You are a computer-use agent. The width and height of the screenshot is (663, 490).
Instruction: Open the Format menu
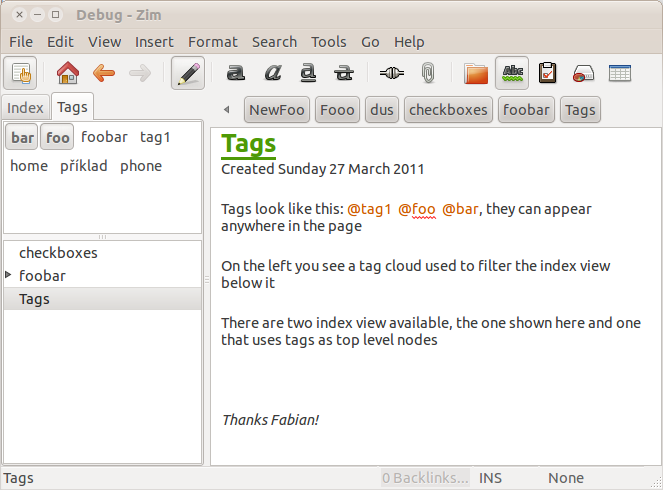tap(212, 42)
